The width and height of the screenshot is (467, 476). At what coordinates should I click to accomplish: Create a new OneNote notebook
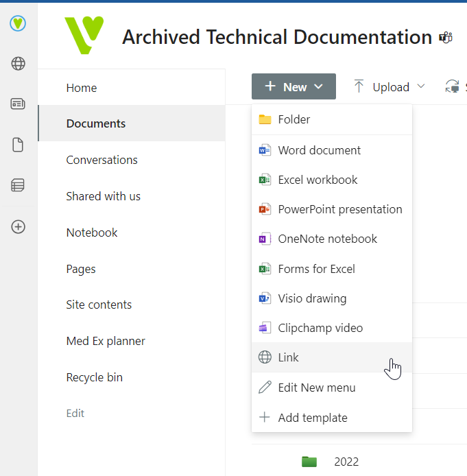[x=327, y=239]
